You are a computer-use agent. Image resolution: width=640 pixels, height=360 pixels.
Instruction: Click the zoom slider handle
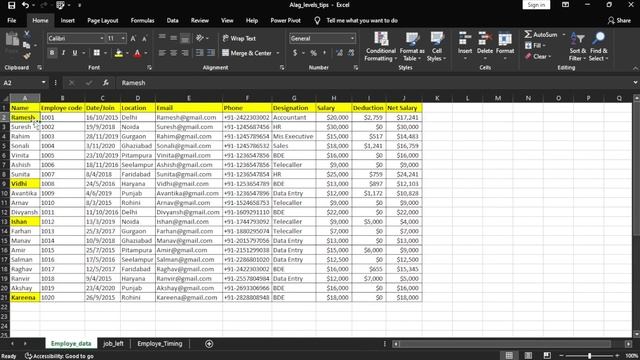coord(589,356)
